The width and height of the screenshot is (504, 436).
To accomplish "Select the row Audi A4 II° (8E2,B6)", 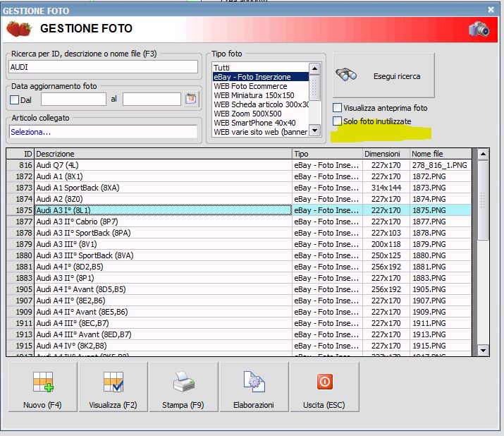I will [x=239, y=301].
